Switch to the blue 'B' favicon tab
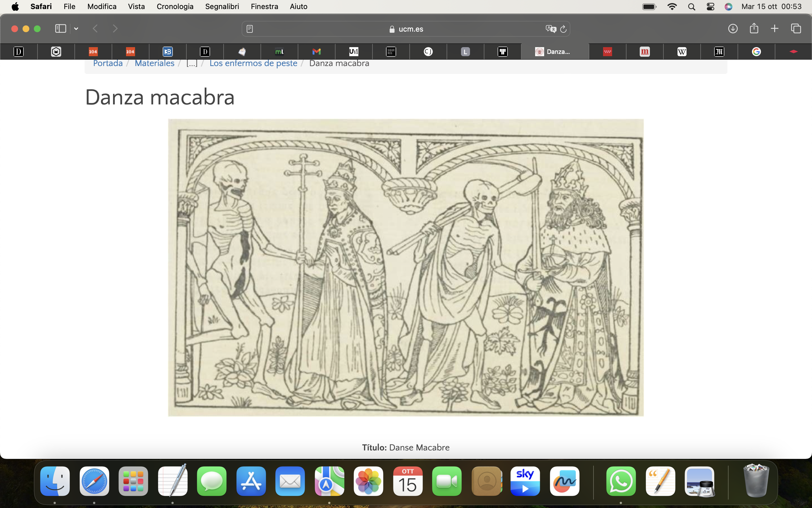The height and width of the screenshot is (508, 812). point(167,51)
